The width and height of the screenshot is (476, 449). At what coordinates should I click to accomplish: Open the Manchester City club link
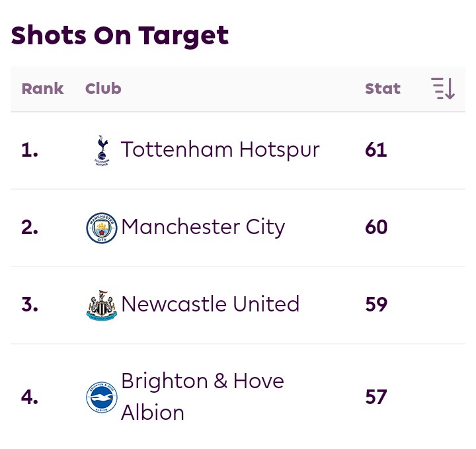coord(203,227)
